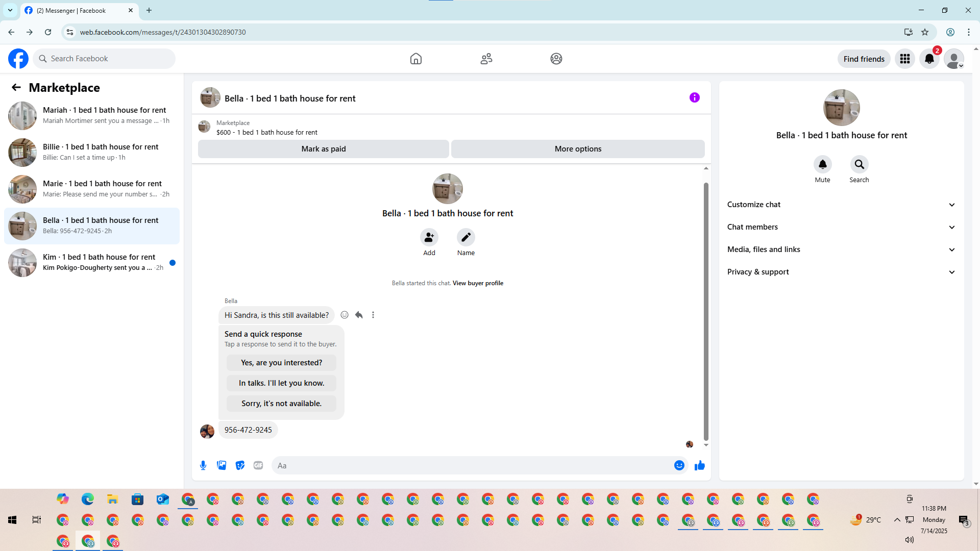
Task: Click reply arrow on Bella's message
Action: [x=359, y=315]
